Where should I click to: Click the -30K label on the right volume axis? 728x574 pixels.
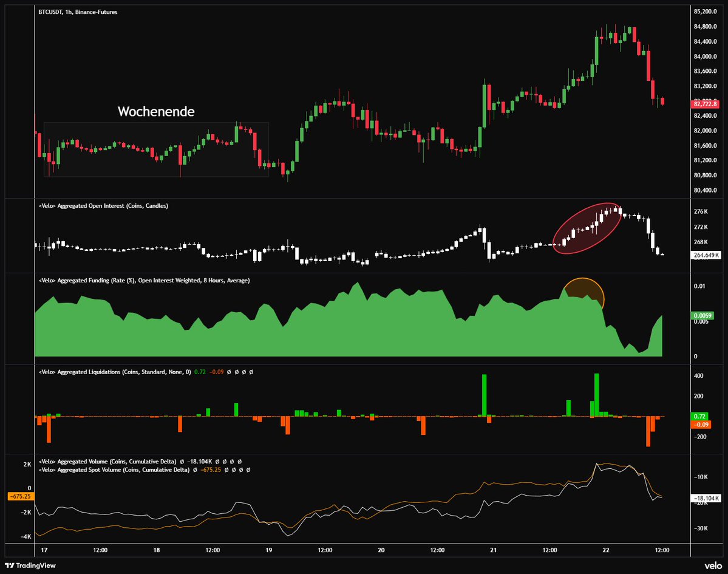tap(701, 528)
